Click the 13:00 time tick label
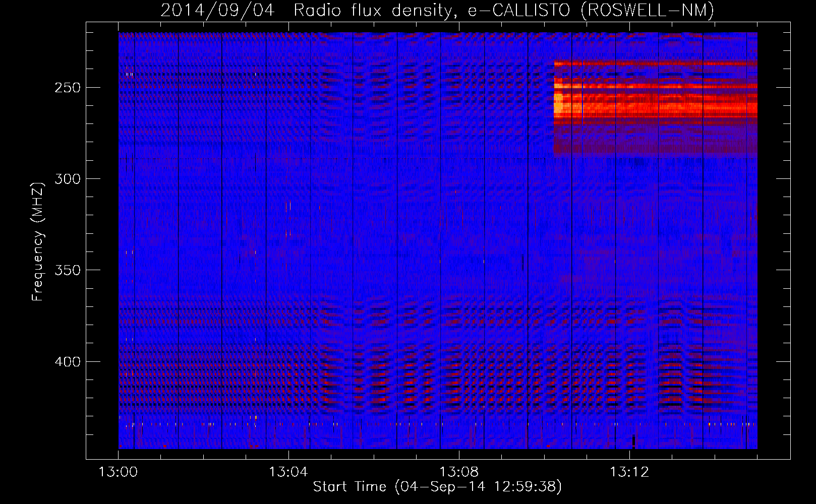Viewport: 816px width, 504px height. click(x=118, y=472)
